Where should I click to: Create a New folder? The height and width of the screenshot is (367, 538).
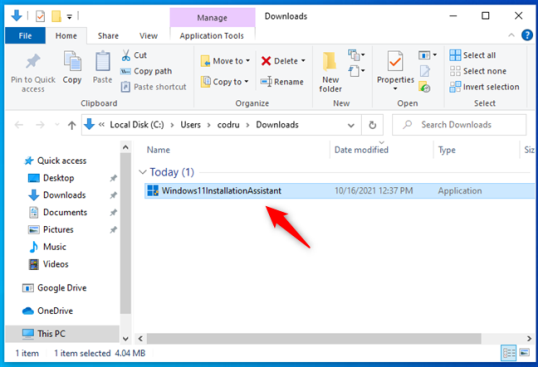(x=330, y=72)
